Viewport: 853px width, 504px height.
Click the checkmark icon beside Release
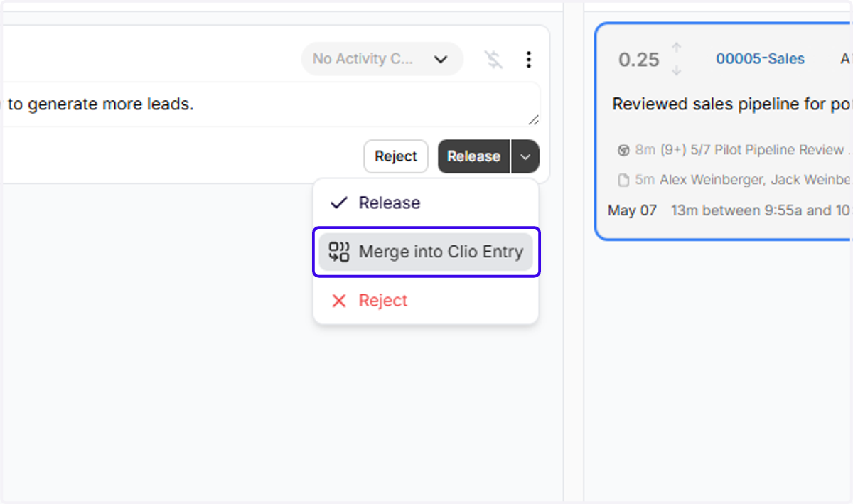[339, 203]
